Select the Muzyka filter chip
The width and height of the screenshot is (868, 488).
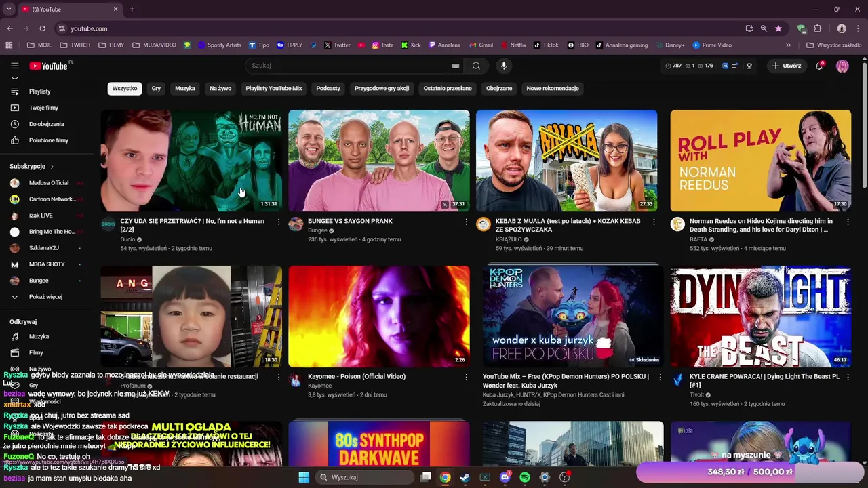coord(185,88)
